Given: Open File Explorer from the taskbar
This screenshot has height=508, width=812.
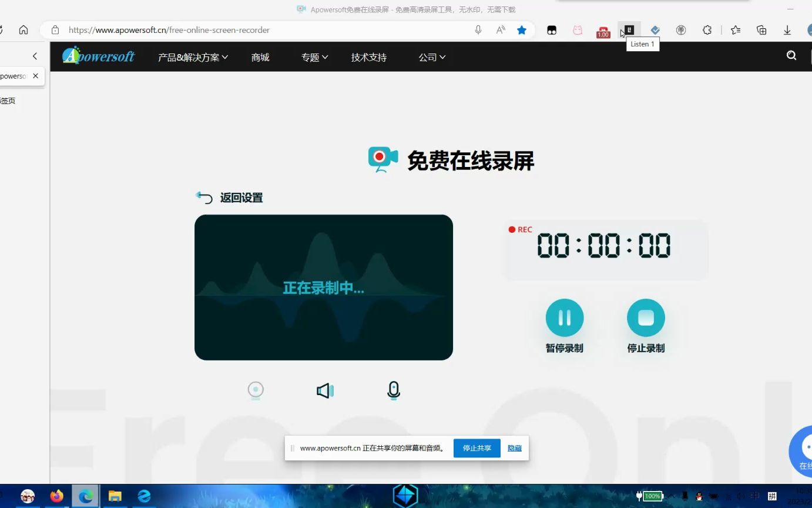Looking at the screenshot, I should click(115, 496).
